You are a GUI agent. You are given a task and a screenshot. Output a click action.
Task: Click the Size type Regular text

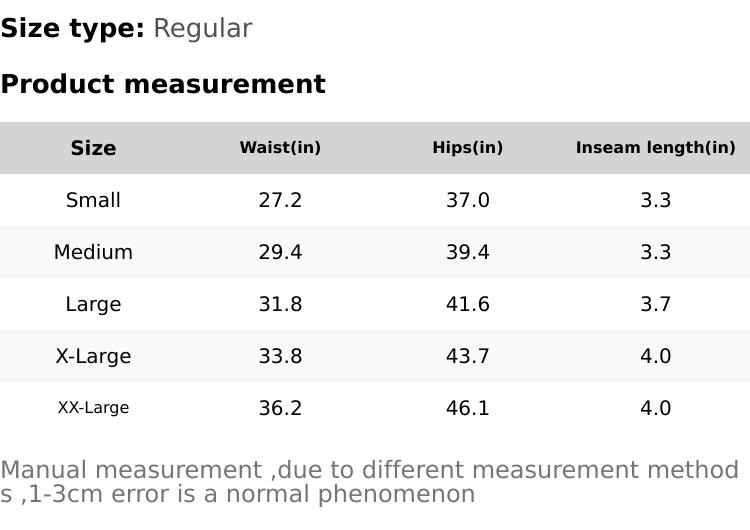pos(202,29)
